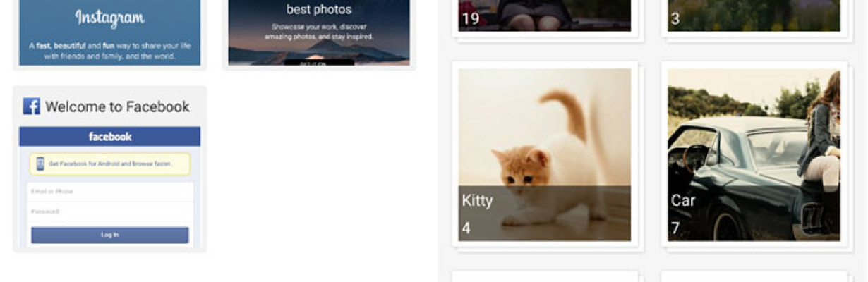Click the Log In button
Viewport: 868px width, 282px height.
pyautogui.click(x=109, y=235)
